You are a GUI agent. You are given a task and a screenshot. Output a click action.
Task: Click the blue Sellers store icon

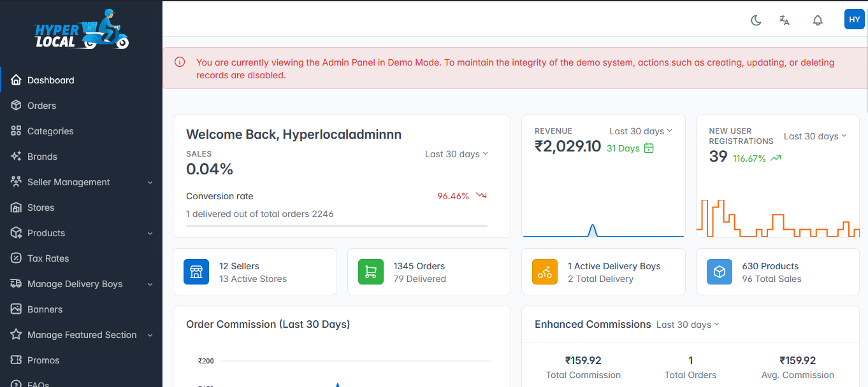[x=196, y=272]
